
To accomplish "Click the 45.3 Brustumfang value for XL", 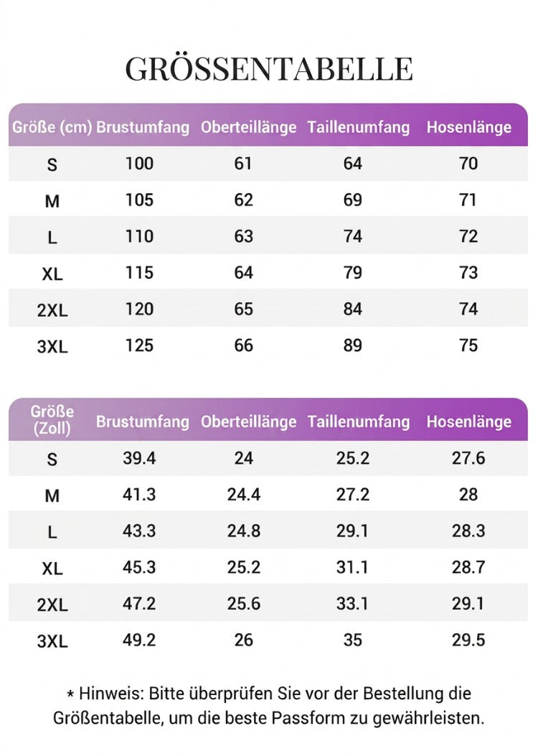I will click(x=139, y=567).
